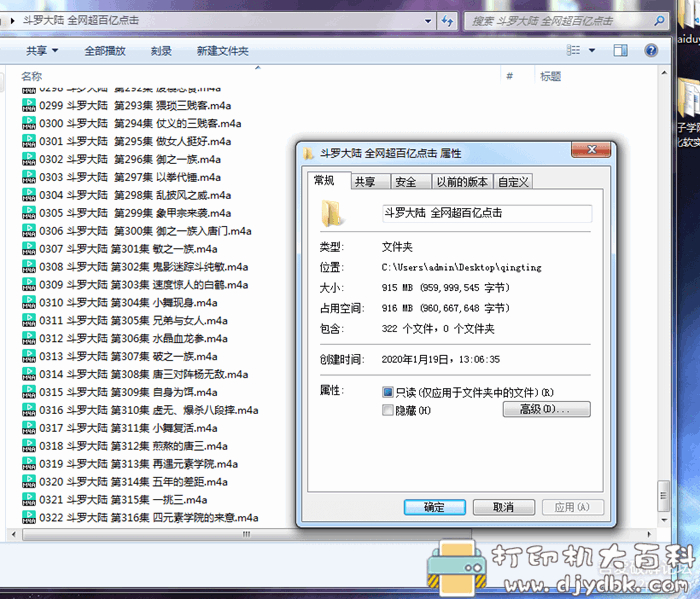Click icon of file 0299 第293集
700x599 pixels.
29,105
